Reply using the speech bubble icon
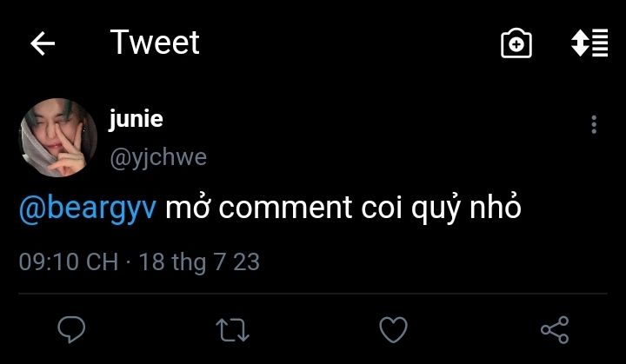Image resolution: width=626 pixels, height=364 pixels. pyautogui.click(x=71, y=329)
